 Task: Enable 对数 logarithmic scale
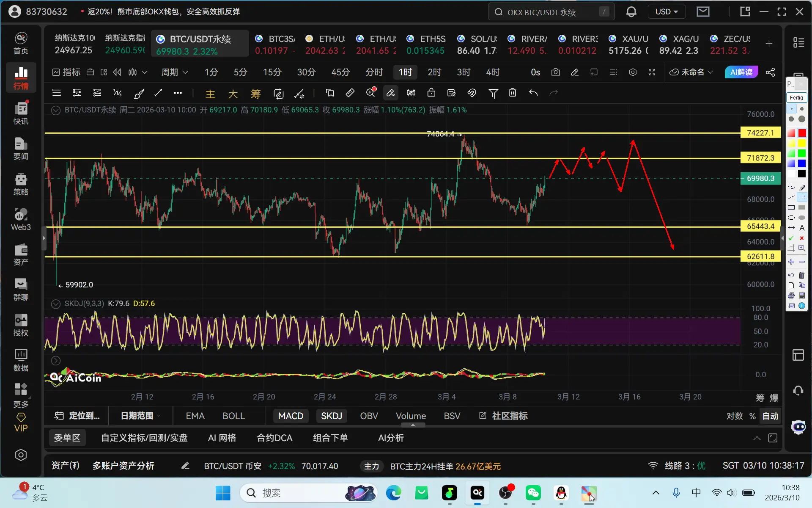click(734, 416)
